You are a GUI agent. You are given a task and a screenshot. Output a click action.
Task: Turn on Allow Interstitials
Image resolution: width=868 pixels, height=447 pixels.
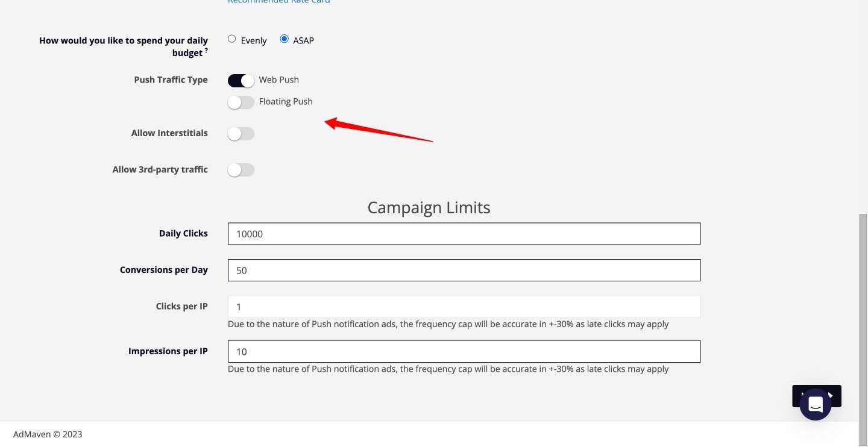coord(241,133)
